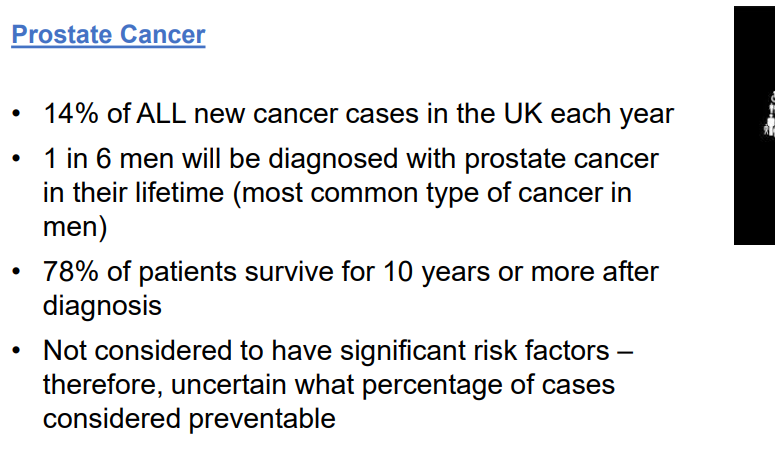Click the "considered preventable" line
775x460 pixels.
click(189, 418)
